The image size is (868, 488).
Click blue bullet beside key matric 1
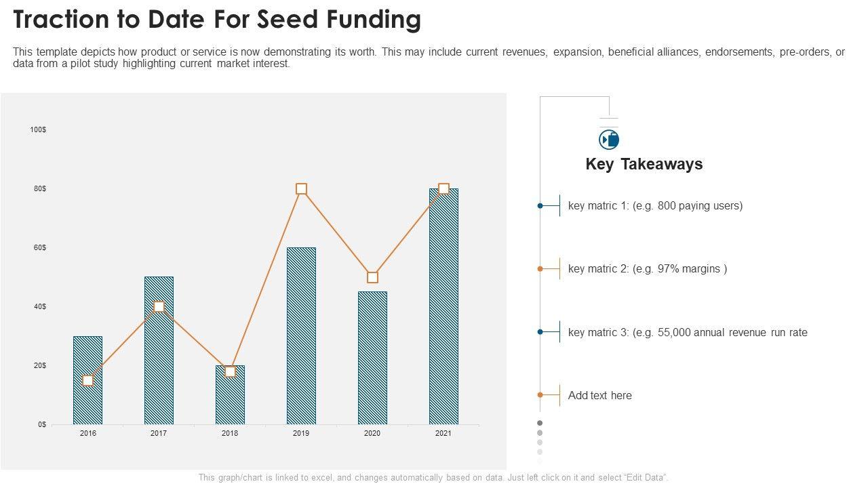[x=540, y=205]
